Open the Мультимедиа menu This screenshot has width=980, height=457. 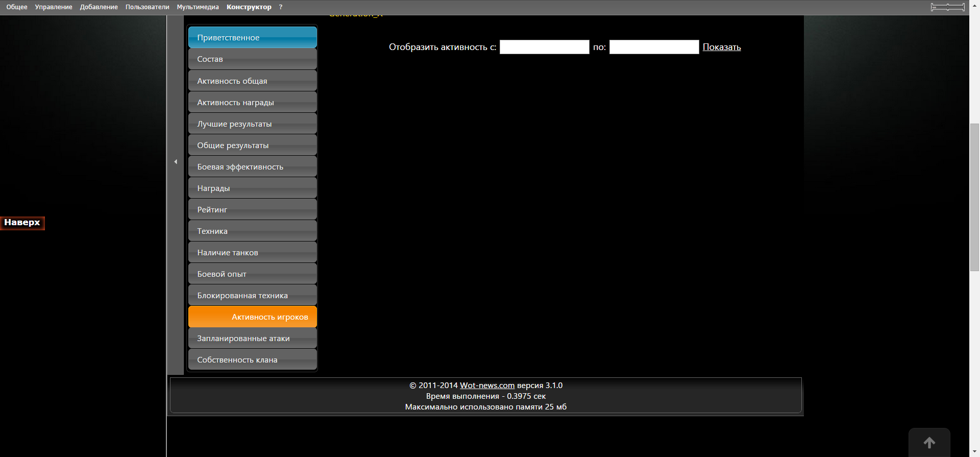tap(198, 7)
